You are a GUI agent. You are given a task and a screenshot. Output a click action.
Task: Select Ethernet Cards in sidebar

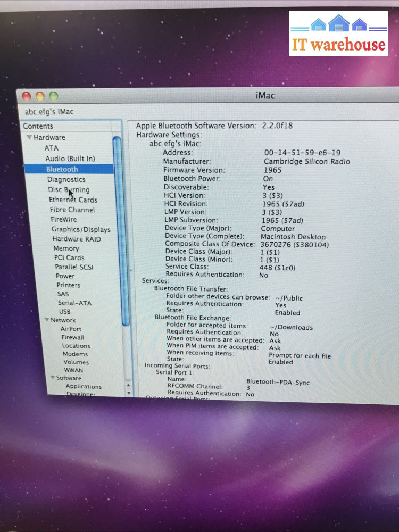[73, 200]
